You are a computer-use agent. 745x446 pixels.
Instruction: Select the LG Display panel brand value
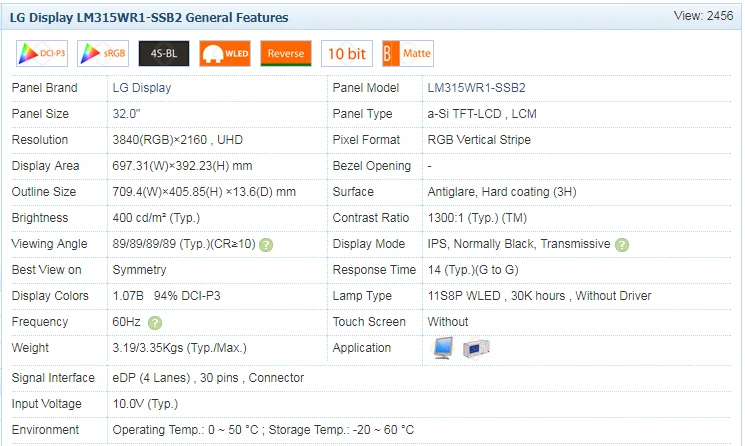(142, 88)
